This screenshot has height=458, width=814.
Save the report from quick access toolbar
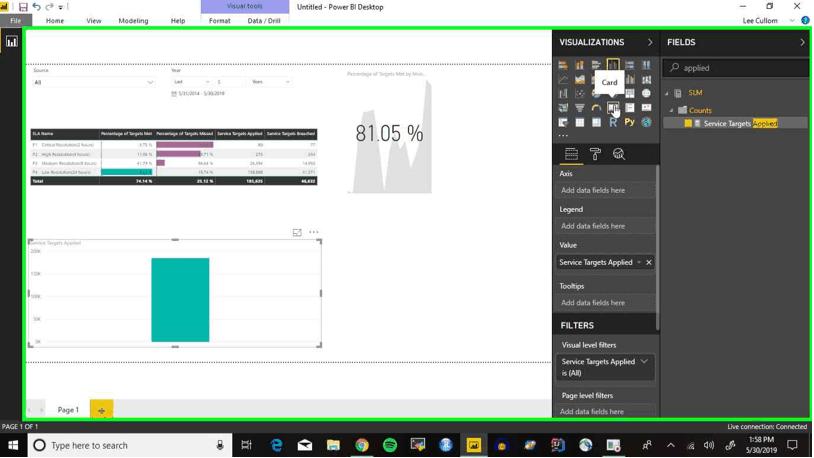tap(23, 7)
